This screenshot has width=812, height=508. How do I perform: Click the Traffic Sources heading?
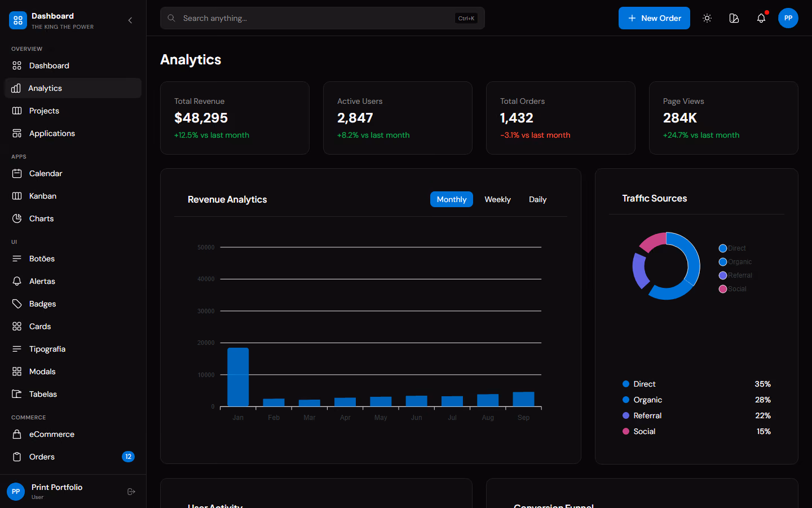point(655,198)
